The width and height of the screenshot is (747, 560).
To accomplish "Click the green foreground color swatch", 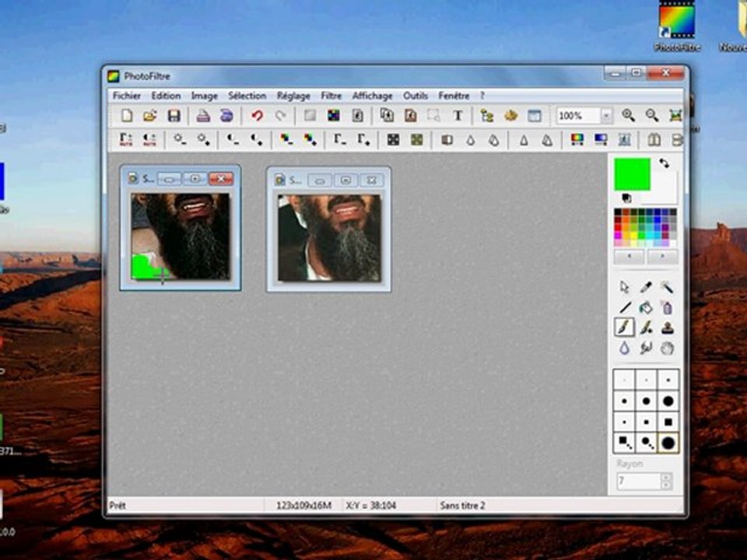I will [632, 174].
